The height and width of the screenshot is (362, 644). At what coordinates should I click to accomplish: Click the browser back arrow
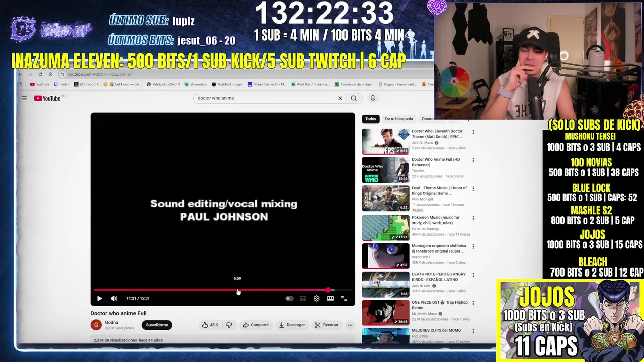[x=20, y=74]
